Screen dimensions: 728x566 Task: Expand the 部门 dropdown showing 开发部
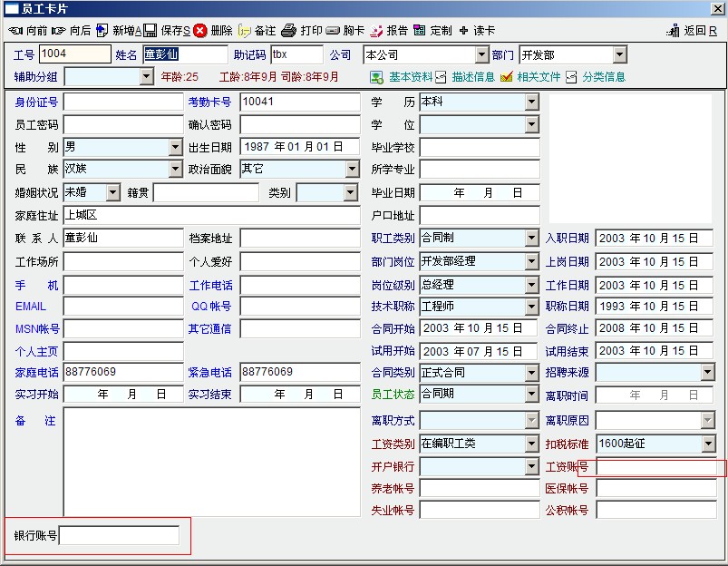(619, 55)
